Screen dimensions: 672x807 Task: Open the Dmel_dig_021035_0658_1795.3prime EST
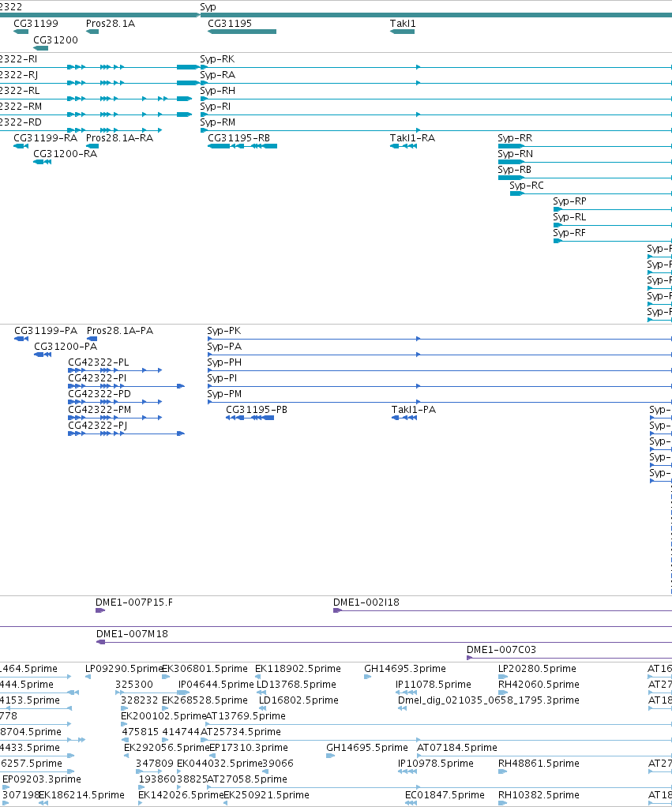pos(403,709)
